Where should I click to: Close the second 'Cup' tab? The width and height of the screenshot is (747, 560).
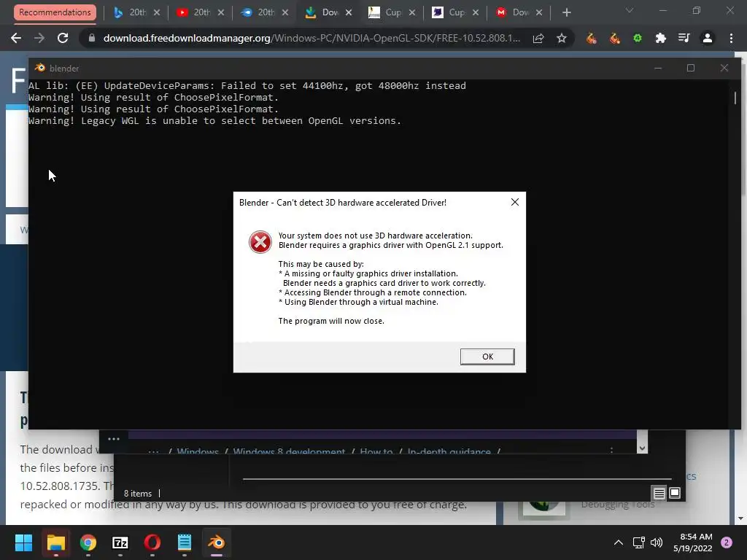[476, 12]
